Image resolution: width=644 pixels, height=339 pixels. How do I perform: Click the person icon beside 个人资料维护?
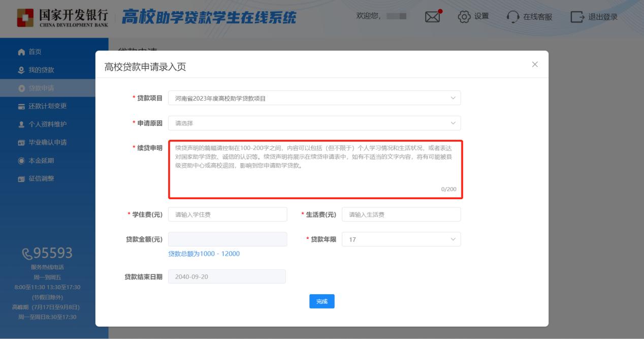click(x=21, y=125)
